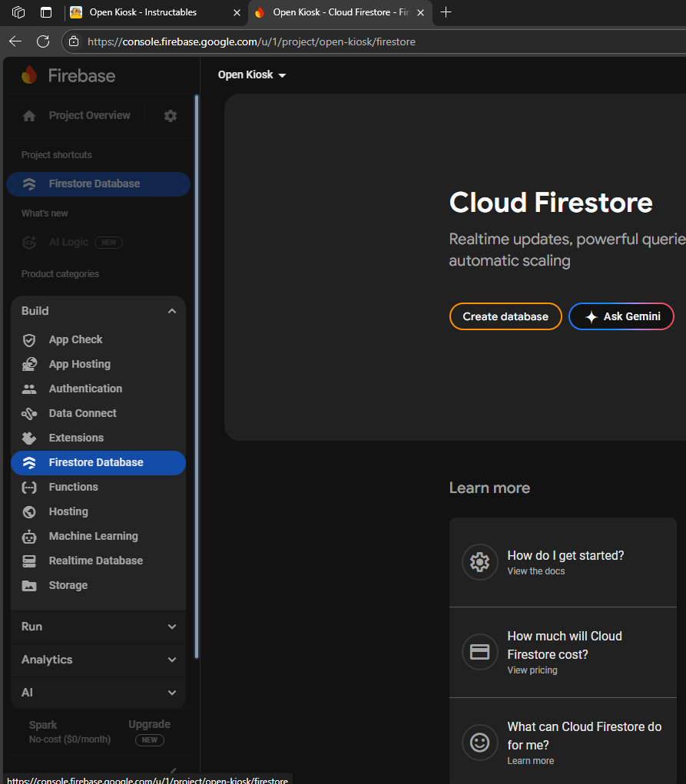Expand the Run category section
Image resolution: width=686 pixels, height=784 pixels.
pyautogui.click(x=172, y=627)
